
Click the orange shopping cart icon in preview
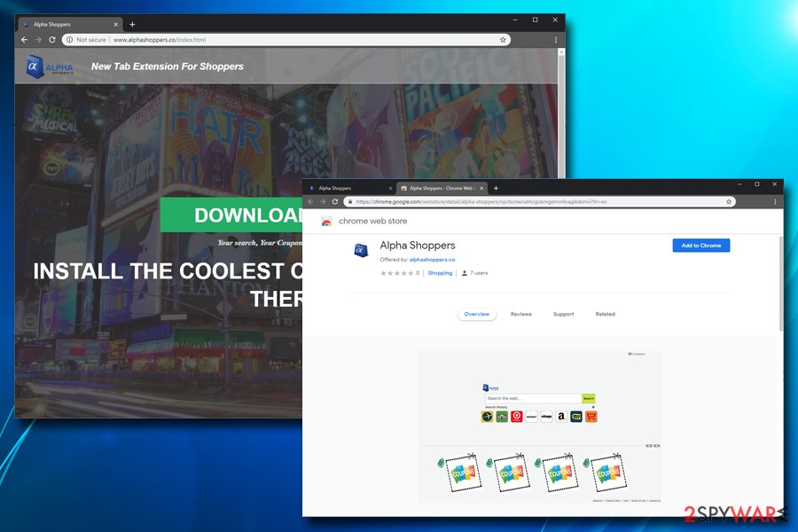(591, 417)
